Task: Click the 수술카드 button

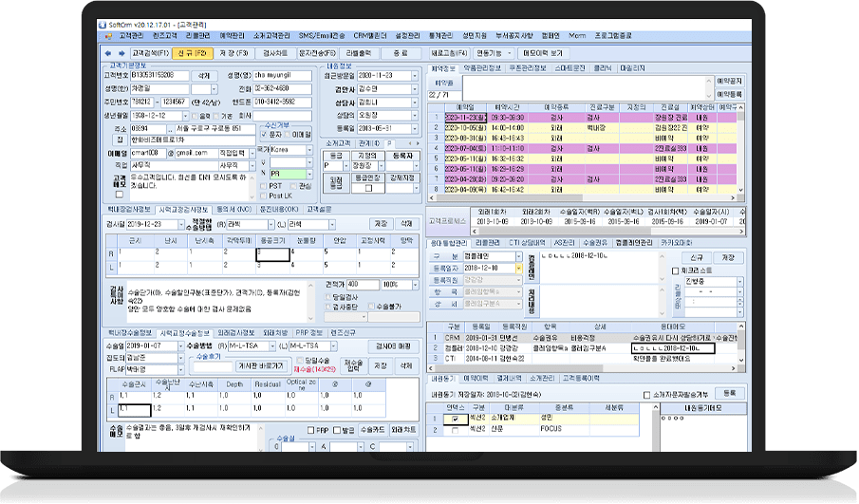Action: (372, 431)
